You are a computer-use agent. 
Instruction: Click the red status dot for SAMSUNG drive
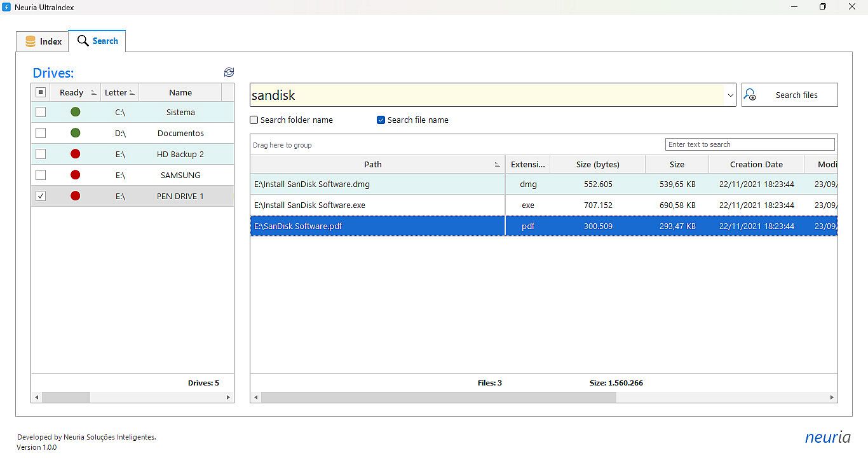[75, 175]
